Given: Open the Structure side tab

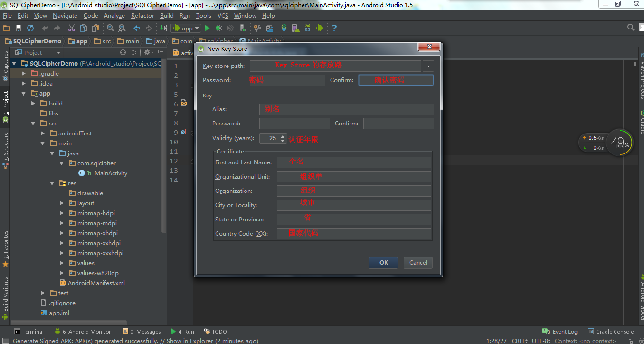Looking at the screenshot, I should coord(5,151).
